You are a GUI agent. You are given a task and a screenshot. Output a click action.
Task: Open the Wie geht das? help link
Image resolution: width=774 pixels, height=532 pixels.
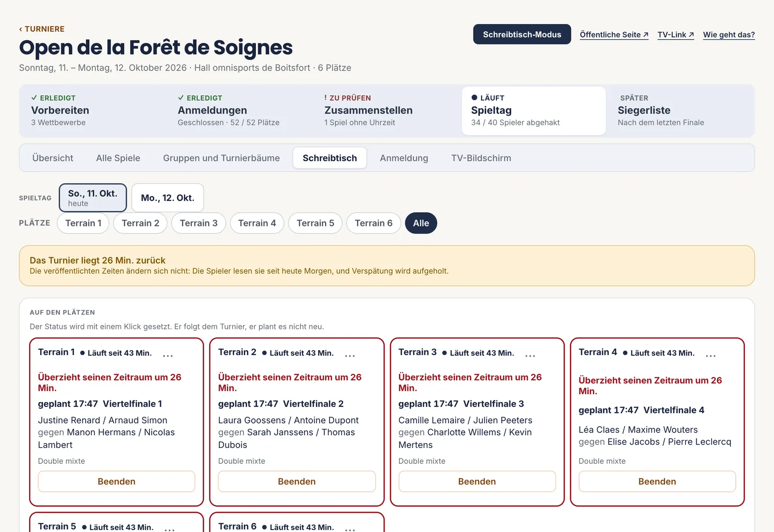pyautogui.click(x=729, y=35)
